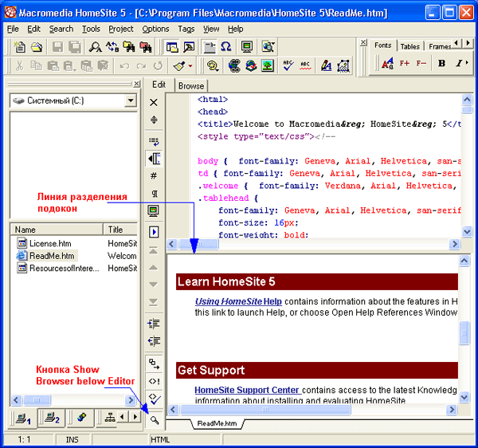Close the resource panel with X button
This screenshot has width=478, height=448.
coord(137,84)
